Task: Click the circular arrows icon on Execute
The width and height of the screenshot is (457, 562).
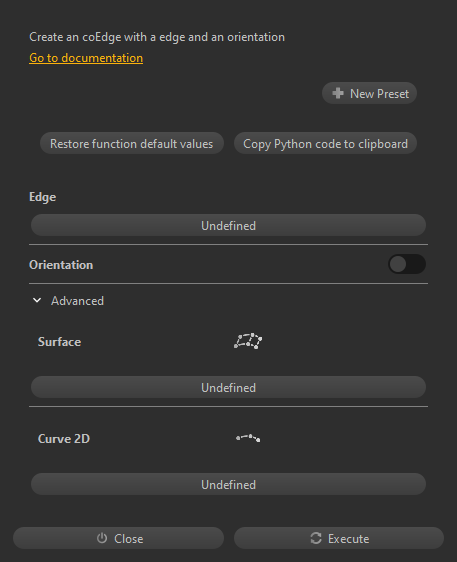Action: [x=316, y=538]
